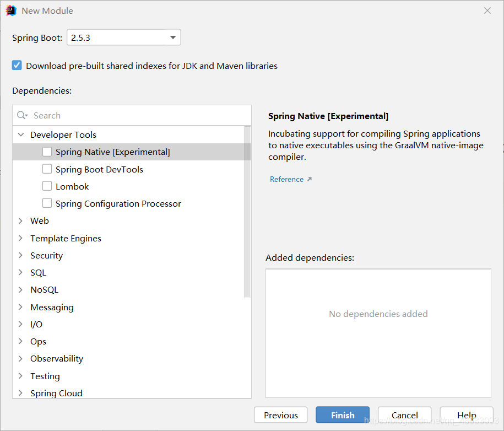Expand the Spring Cloud category
The width and height of the screenshot is (504, 431).
tap(20, 393)
